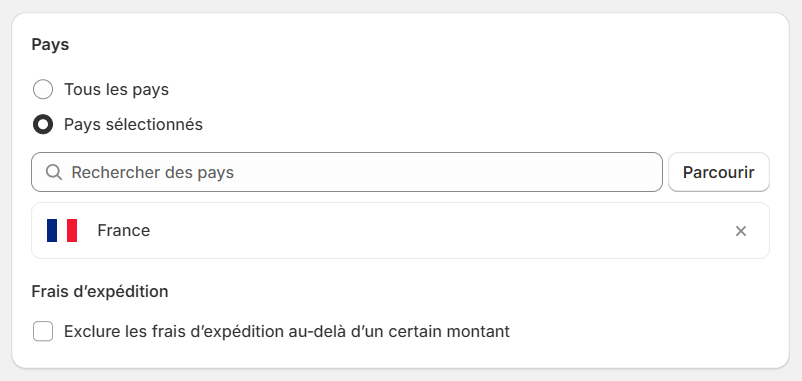
Task: Open the country browser via Parcourir
Action: (719, 172)
